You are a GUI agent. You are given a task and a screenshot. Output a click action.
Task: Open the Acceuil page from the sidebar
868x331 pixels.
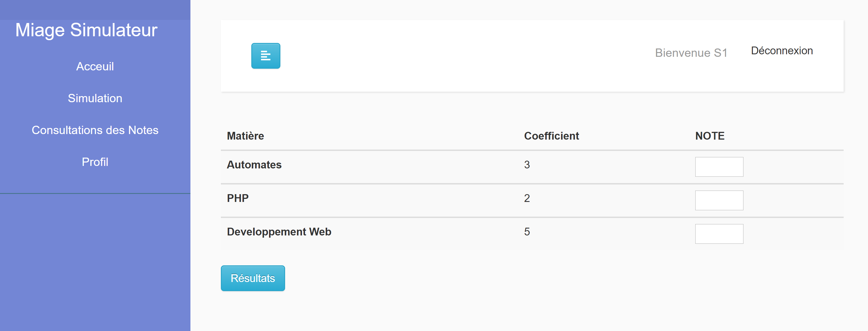[95, 66]
